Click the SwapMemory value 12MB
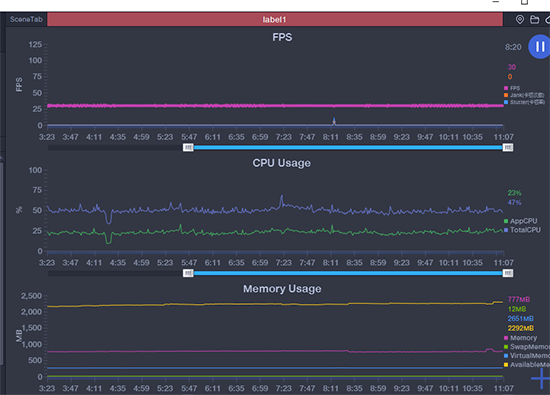Screen dimensions: 550x395 517,309
